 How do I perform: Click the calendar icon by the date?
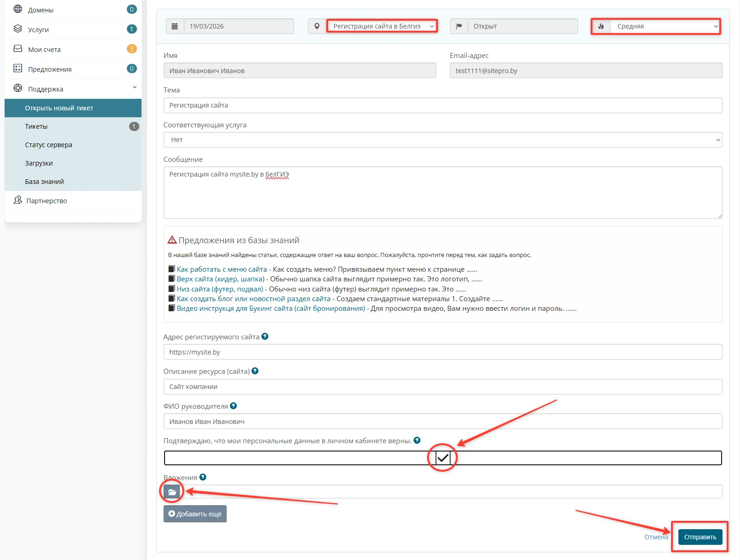[175, 26]
